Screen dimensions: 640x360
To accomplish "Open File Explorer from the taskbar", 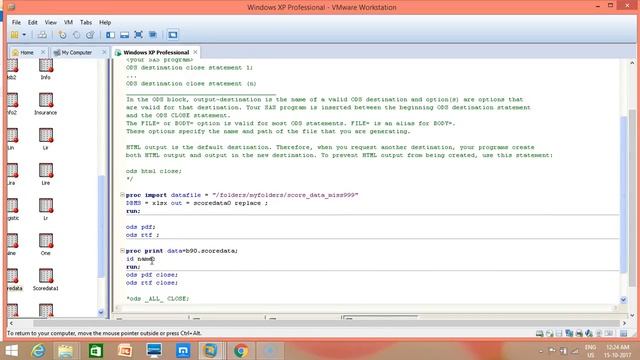I will pos(65,351).
